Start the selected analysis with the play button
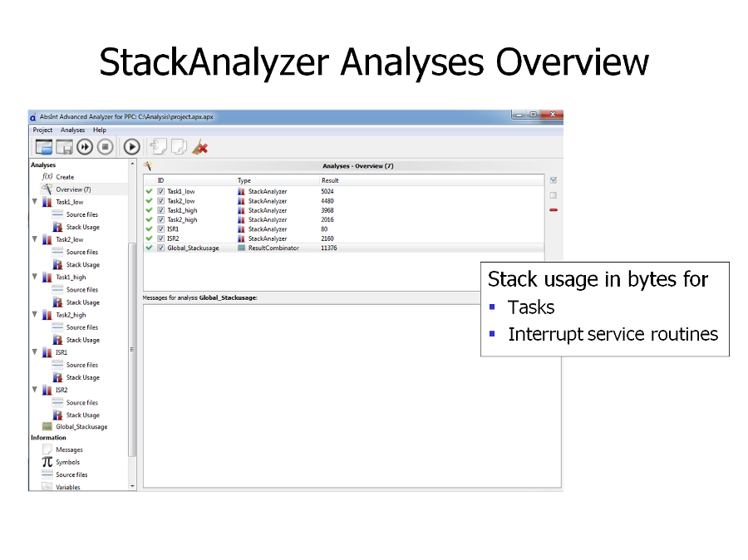This screenshot has width=748, height=560. point(131,147)
